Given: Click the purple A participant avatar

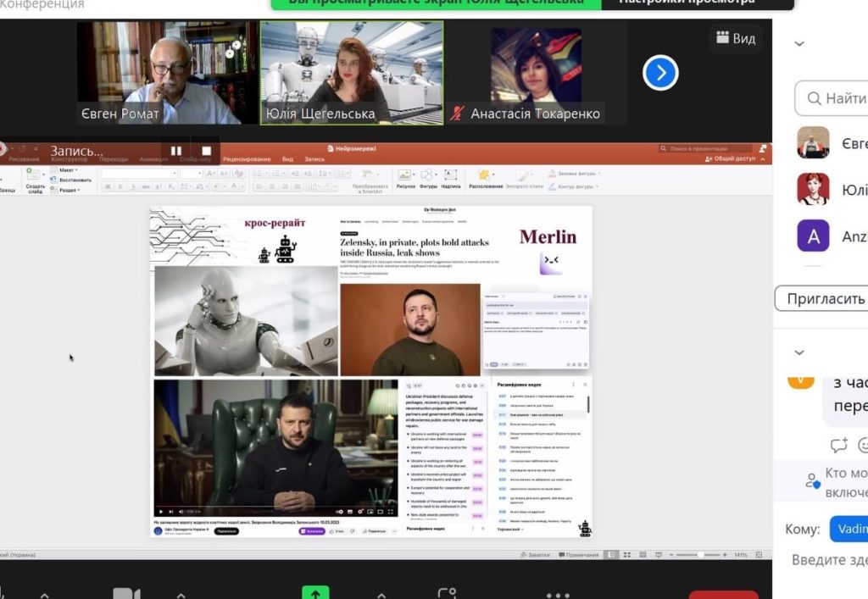Looking at the screenshot, I should click(x=813, y=236).
